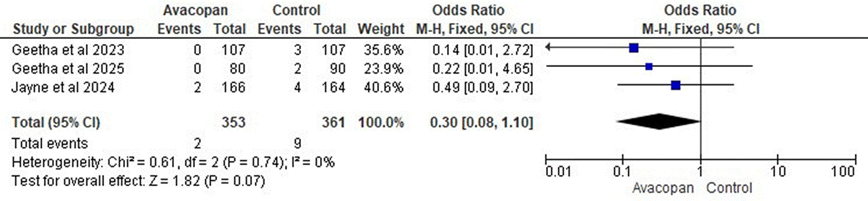This screenshot has width=868, height=201.
Task: Select the Geetha et al 2025 study label
Action: click(x=68, y=69)
